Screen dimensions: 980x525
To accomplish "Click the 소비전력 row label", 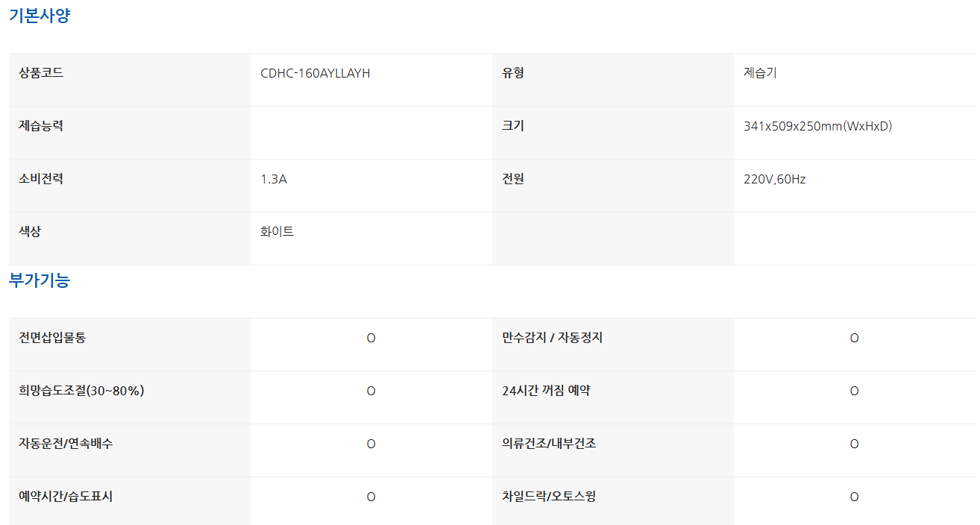I will point(41,179).
